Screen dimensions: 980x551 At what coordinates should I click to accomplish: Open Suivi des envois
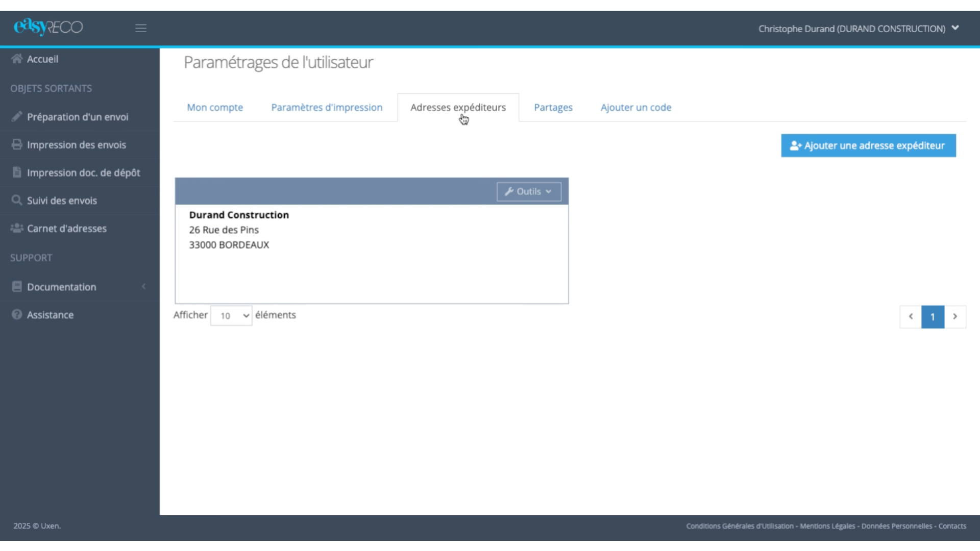62,201
